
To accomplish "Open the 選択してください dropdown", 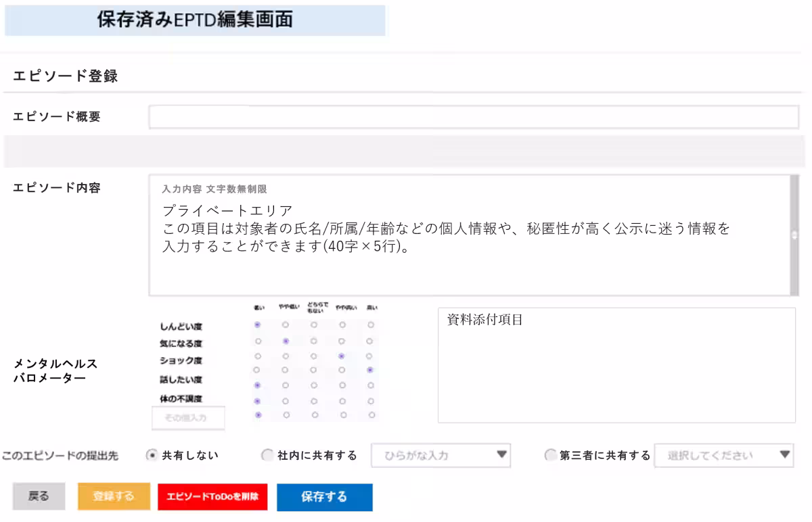I will (723, 455).
